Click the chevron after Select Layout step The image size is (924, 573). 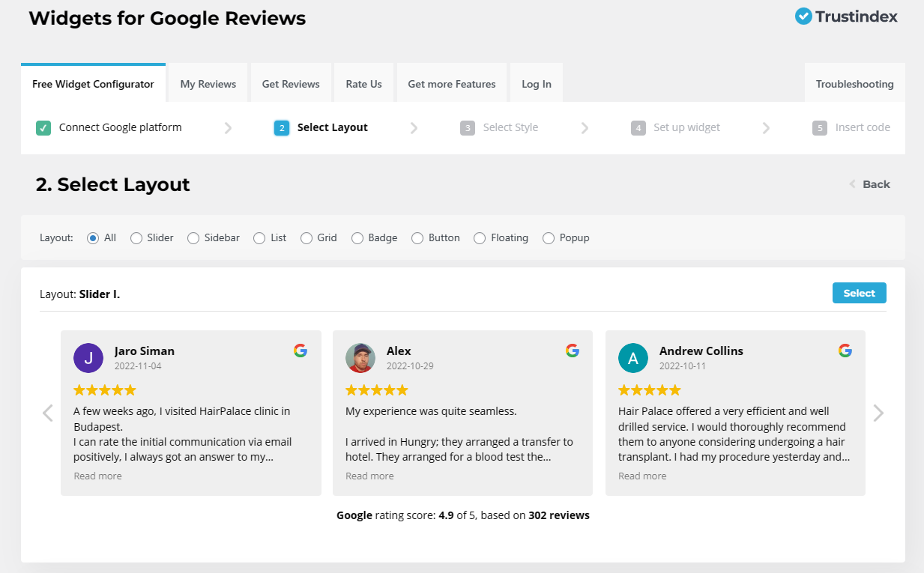414,127
